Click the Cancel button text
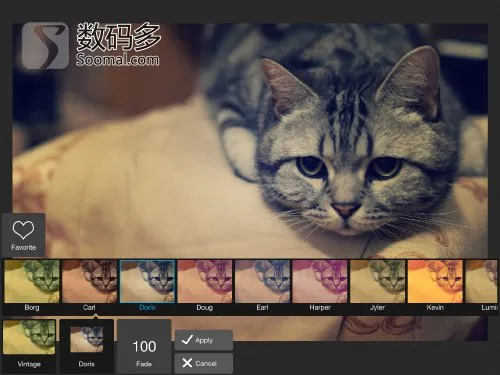Image resolution: width=500 pixels, height=375 pixels. click(206, 363)
